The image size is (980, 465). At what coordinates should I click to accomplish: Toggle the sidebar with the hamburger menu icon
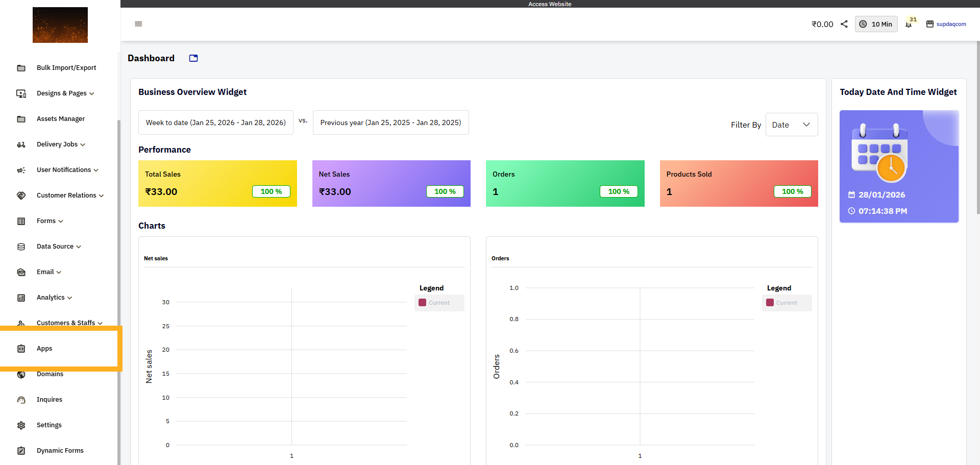click(138, 24)
